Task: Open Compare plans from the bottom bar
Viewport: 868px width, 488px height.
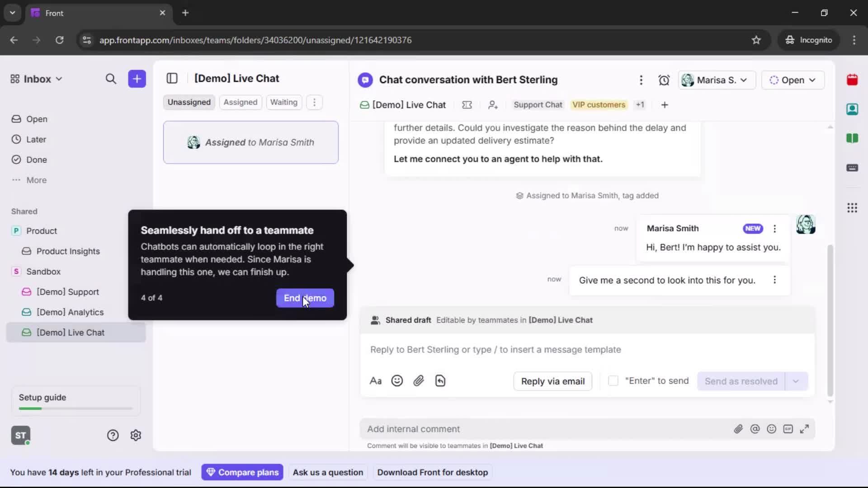Action: coord(242,472)
